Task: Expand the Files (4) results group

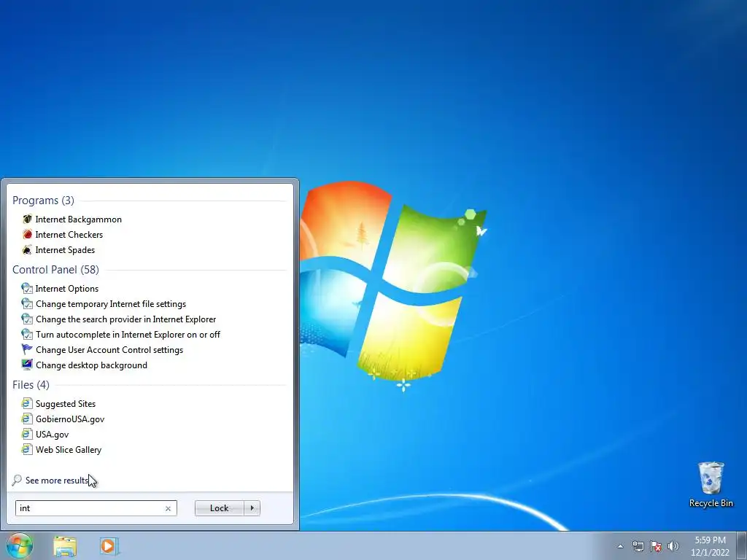Action: click(31, 385)
